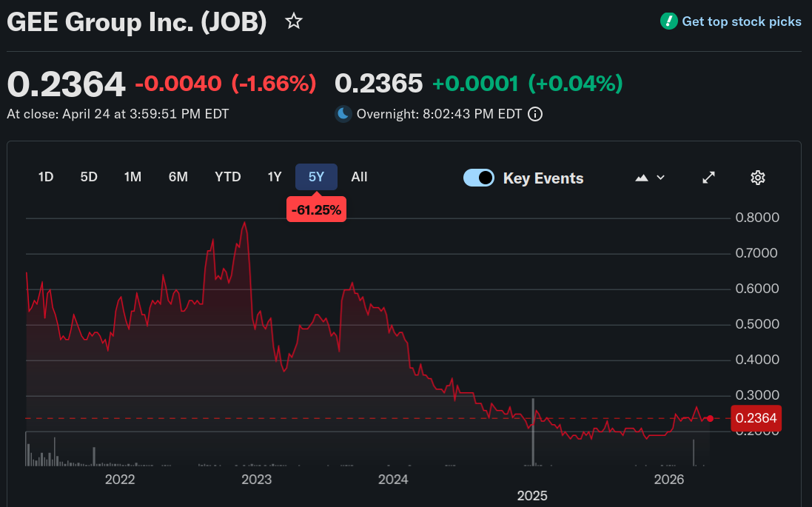Click the current price dot at chart end
This screenshot has height=507, width=812.
(710, 418)
